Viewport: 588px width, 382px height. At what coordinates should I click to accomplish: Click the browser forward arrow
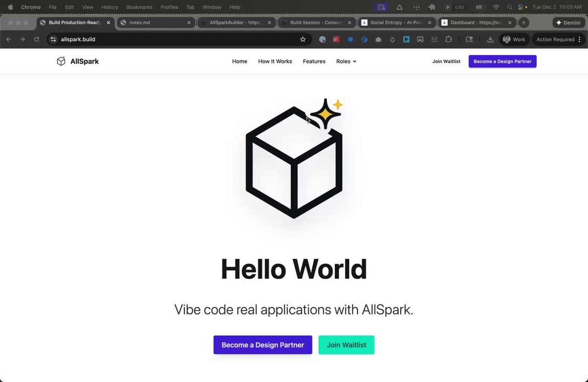click(x=23, y=40)
